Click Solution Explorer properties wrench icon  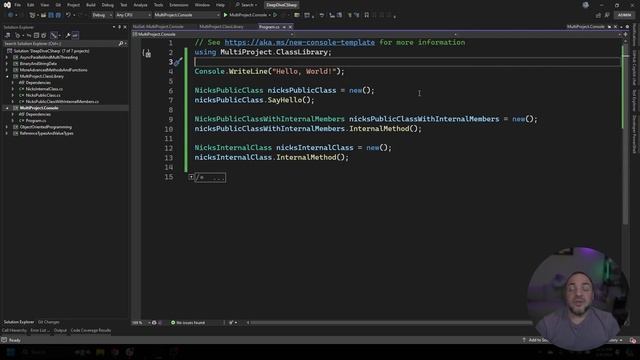point(68,36)
